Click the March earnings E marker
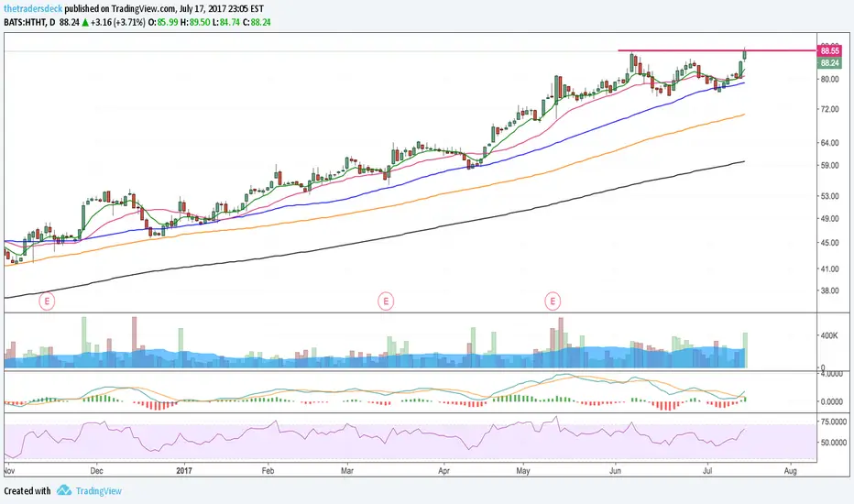This screenshot has width=854, height=504. point(386,301)
